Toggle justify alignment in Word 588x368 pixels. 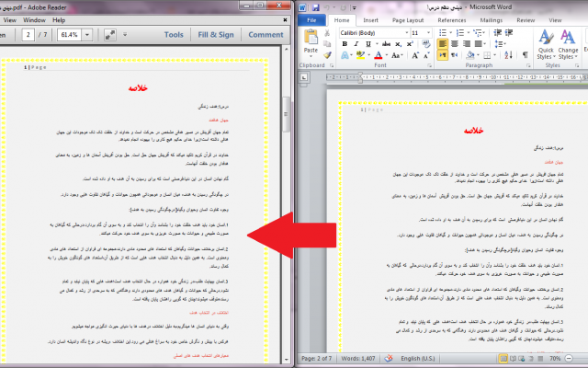pyautogui.click(x=480, y=44)
